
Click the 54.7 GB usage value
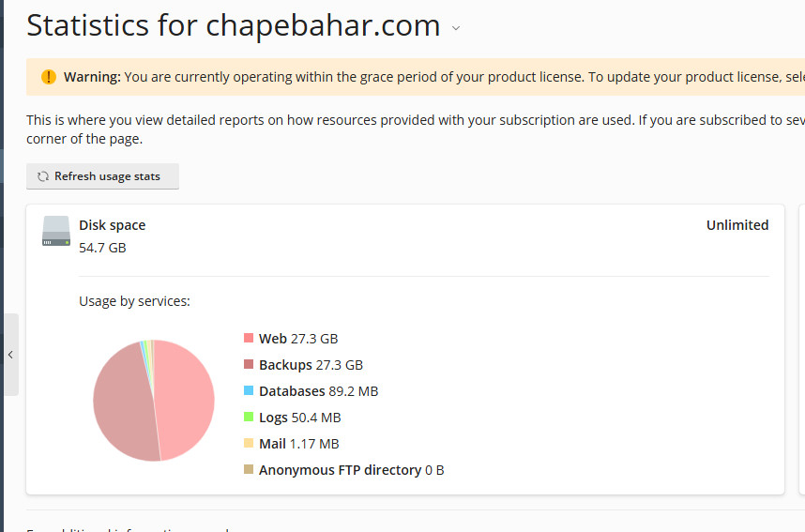click(102, 248)
